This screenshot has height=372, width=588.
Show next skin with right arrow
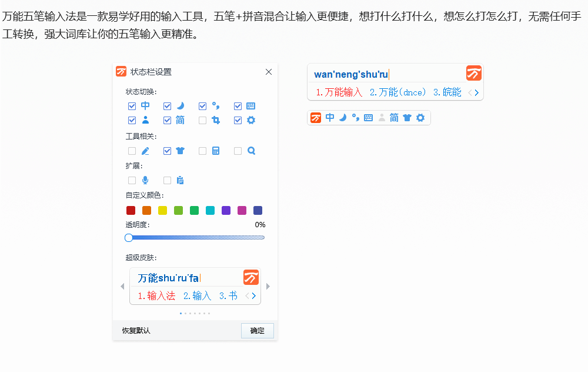click(x=268, y=287)
